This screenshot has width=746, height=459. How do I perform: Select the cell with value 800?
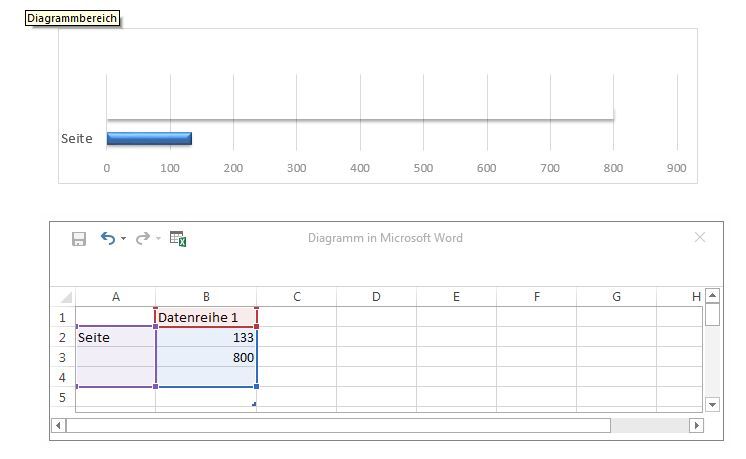click(x=206, y=357)
